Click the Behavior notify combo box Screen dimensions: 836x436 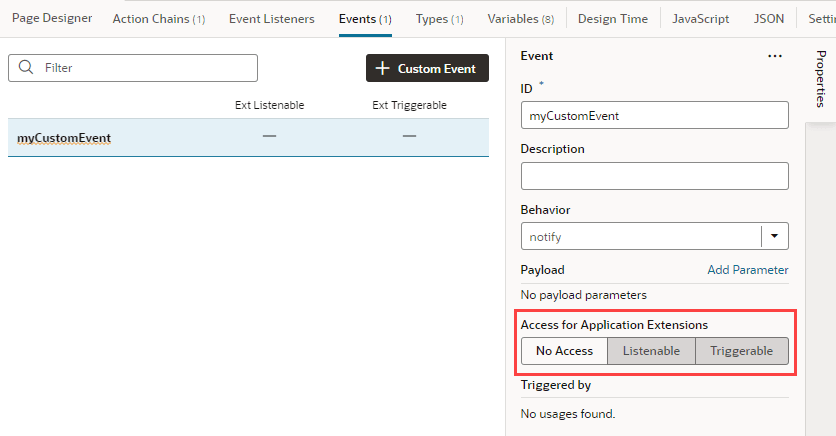click(x=654, y=236)
